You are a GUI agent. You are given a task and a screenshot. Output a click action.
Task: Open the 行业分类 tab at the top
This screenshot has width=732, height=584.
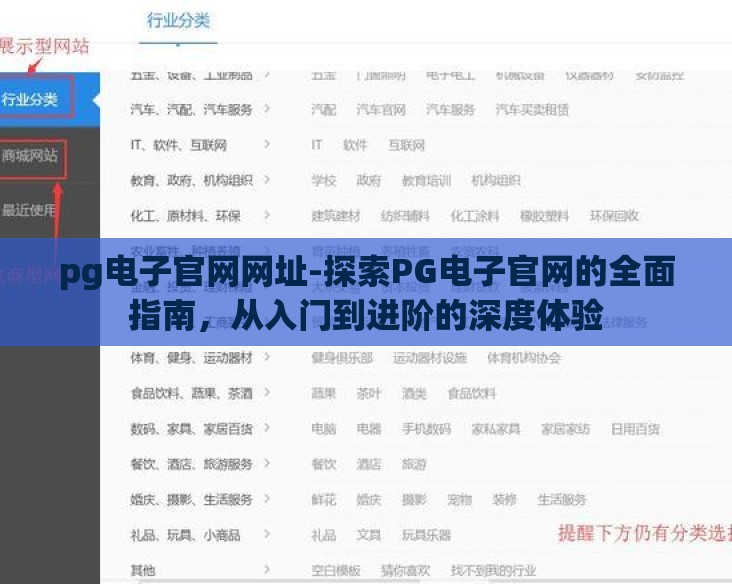pos(178,21)
